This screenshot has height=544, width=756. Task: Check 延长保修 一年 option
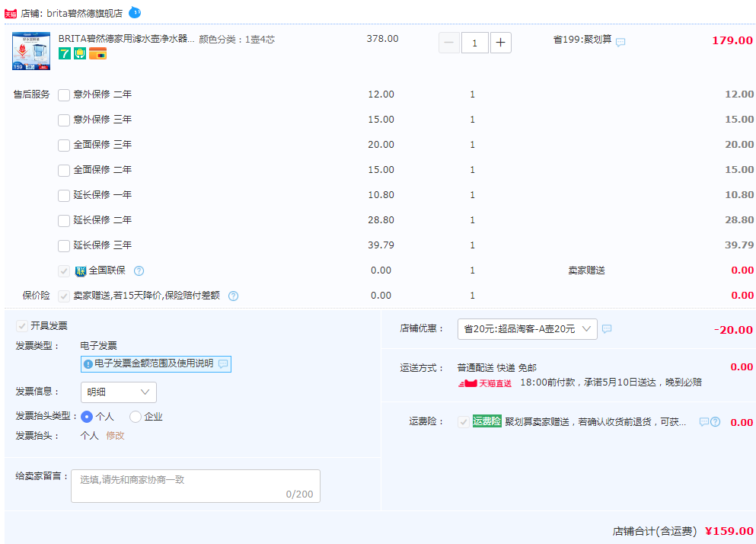(64, 196)
